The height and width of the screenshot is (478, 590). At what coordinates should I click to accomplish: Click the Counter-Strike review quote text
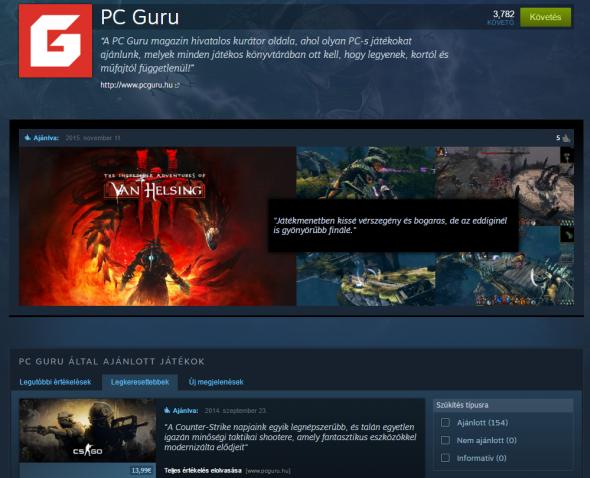[x=290, y=437]
